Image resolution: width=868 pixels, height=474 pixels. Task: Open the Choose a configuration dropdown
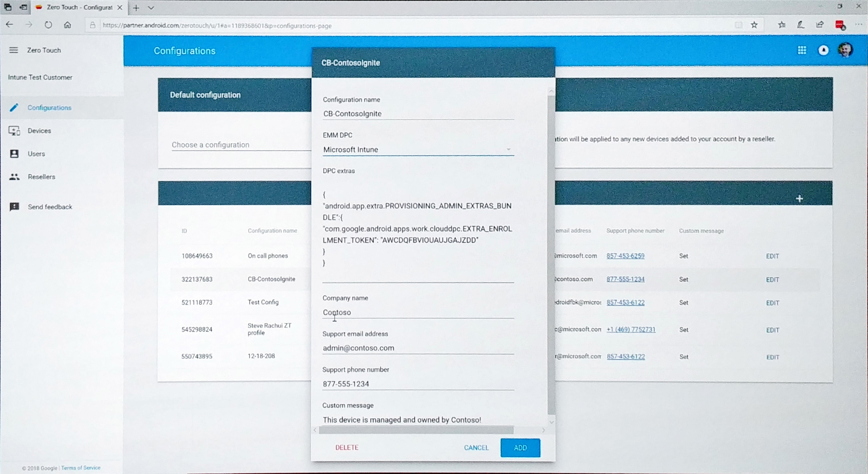[241, 145]
